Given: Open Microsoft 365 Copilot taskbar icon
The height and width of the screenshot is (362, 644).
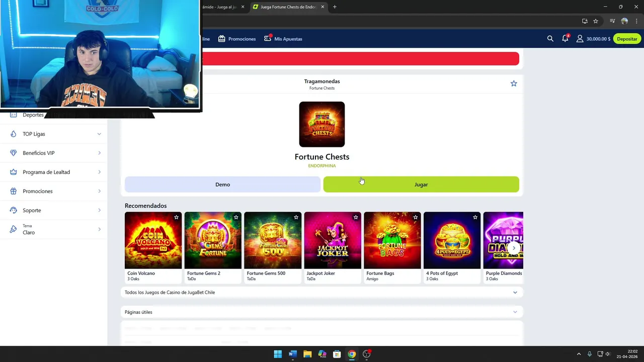Looking at the screenshot, I should tap(322, 354).
